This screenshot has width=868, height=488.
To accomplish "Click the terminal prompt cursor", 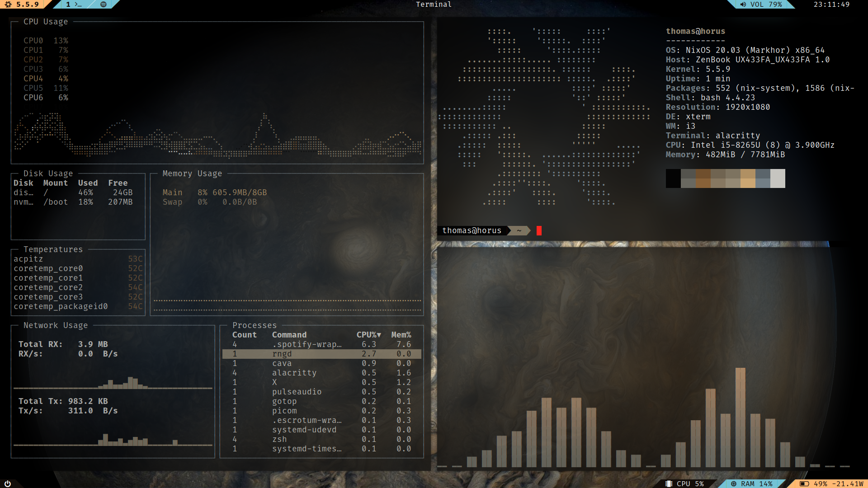I will tap(539, 231).
